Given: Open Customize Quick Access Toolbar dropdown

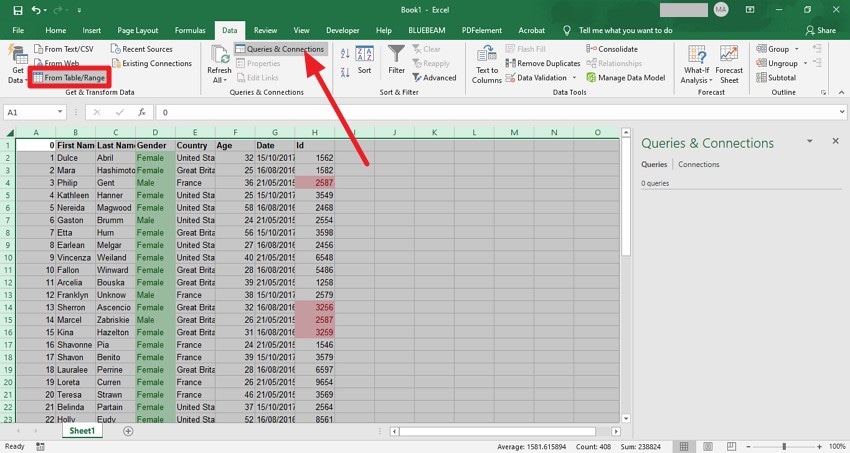Looking at the screenshot, I should [x=79, y=10].
